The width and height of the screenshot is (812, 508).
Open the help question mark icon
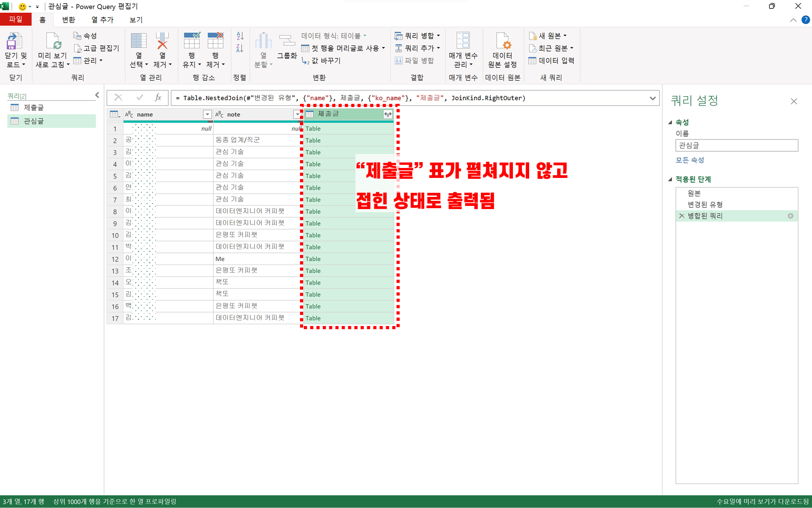click(806, 20)
